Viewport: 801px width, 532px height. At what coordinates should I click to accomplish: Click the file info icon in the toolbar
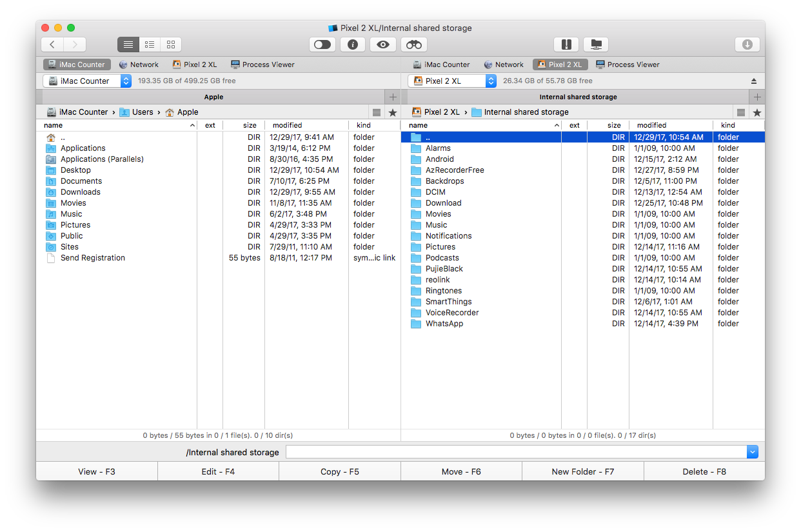coord(352,44)
